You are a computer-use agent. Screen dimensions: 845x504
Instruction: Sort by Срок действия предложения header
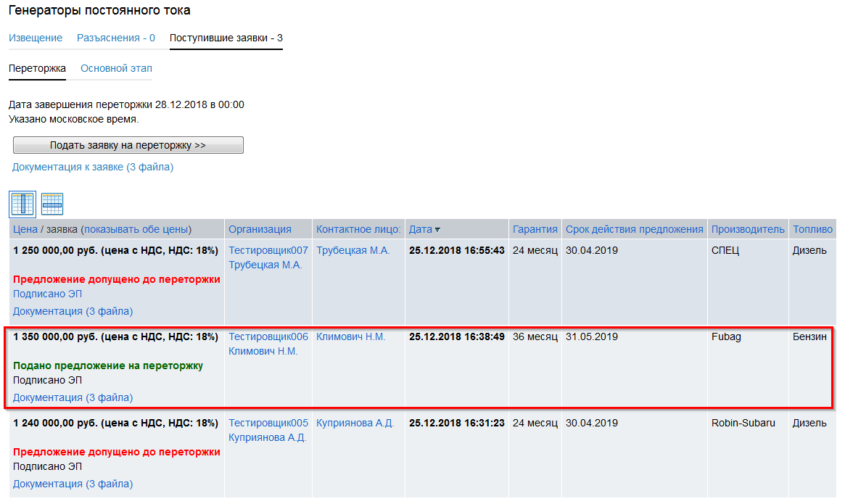[x=634, y=229]
